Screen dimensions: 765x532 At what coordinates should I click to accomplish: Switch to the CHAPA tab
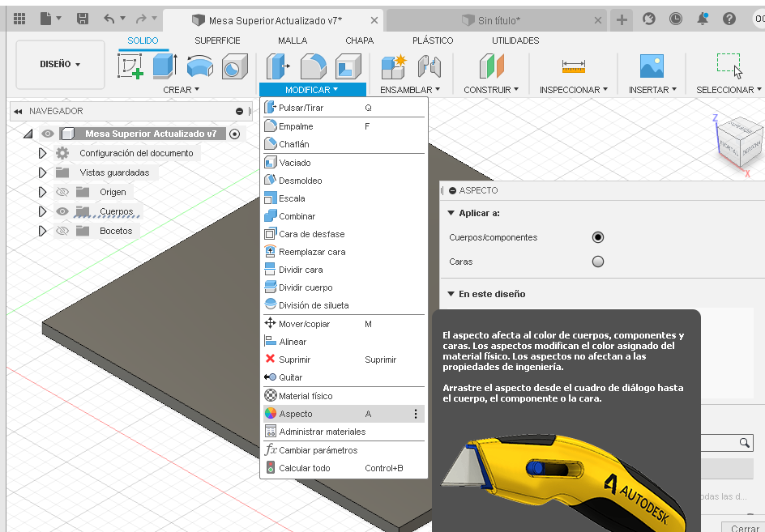[360, 40]
